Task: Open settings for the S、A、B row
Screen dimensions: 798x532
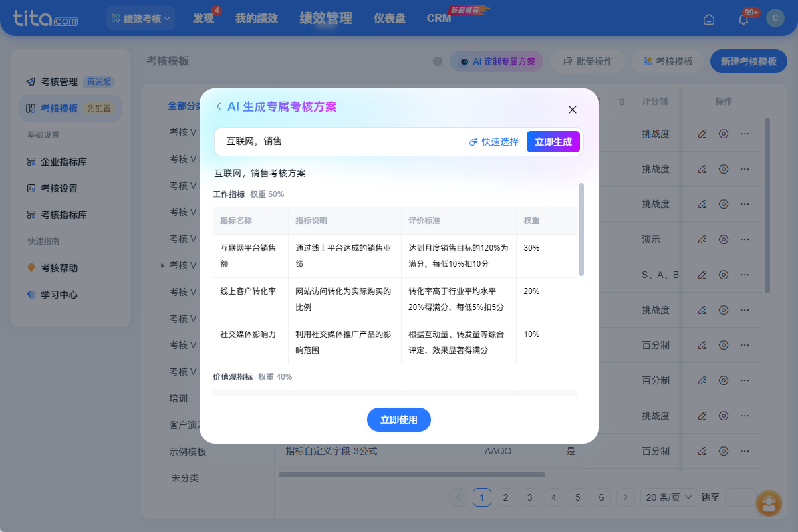Action: [724, 275]
